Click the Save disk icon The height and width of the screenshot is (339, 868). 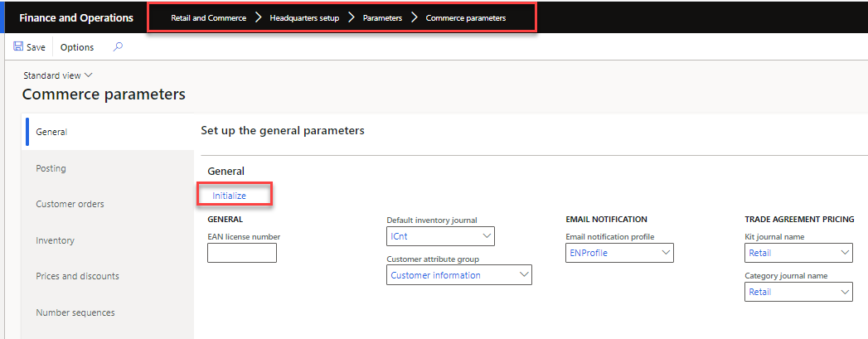(18, 47)
